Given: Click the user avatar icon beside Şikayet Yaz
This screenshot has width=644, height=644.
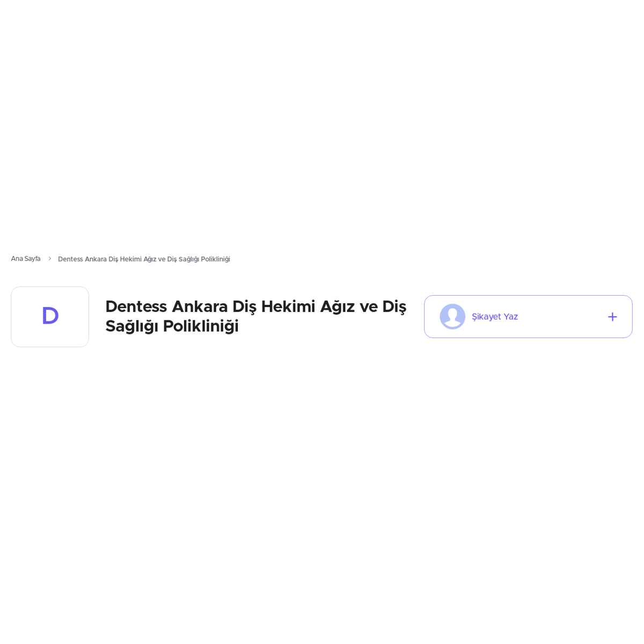Looking at the screenshot, I should tap(452, 317).
